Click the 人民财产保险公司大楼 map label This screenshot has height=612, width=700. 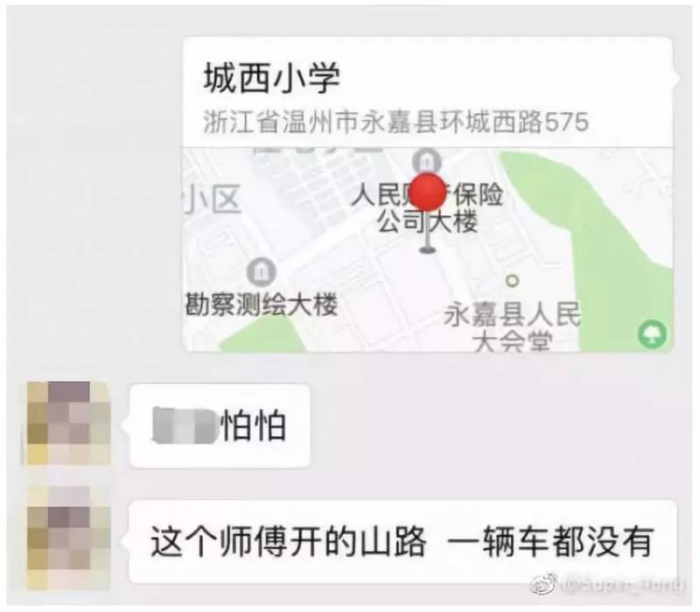pos(427,208)
